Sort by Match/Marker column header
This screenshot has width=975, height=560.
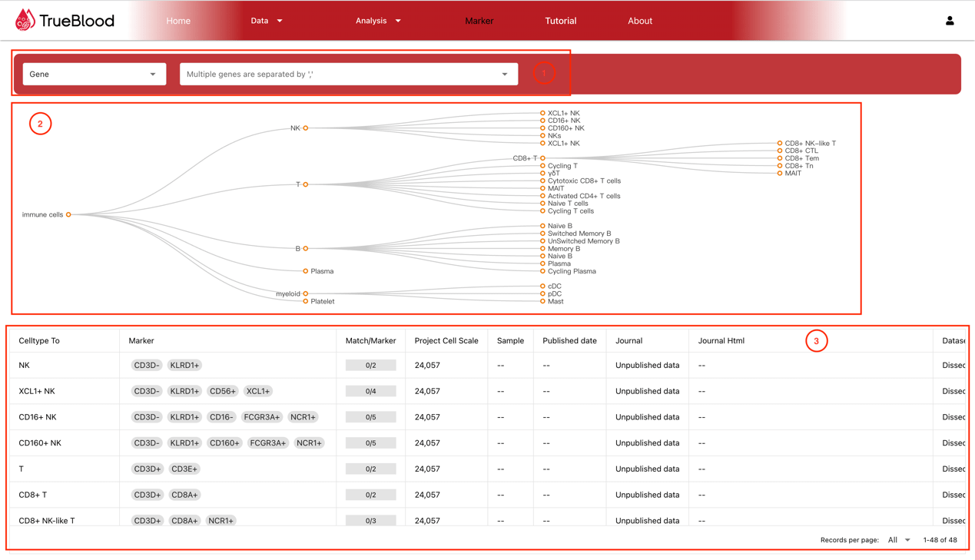pos(370,340)
